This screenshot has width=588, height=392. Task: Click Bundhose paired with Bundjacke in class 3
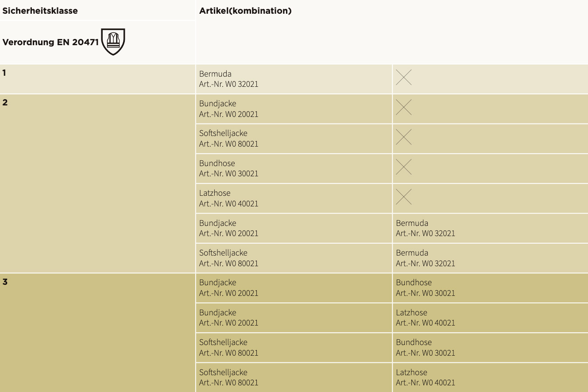click(x=426, y=287)
